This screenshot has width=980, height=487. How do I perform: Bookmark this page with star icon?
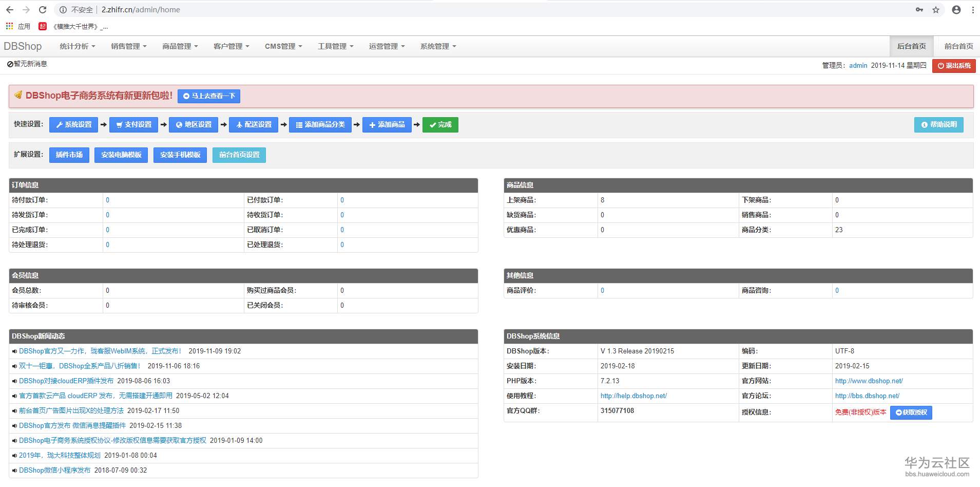click(936, 10)
